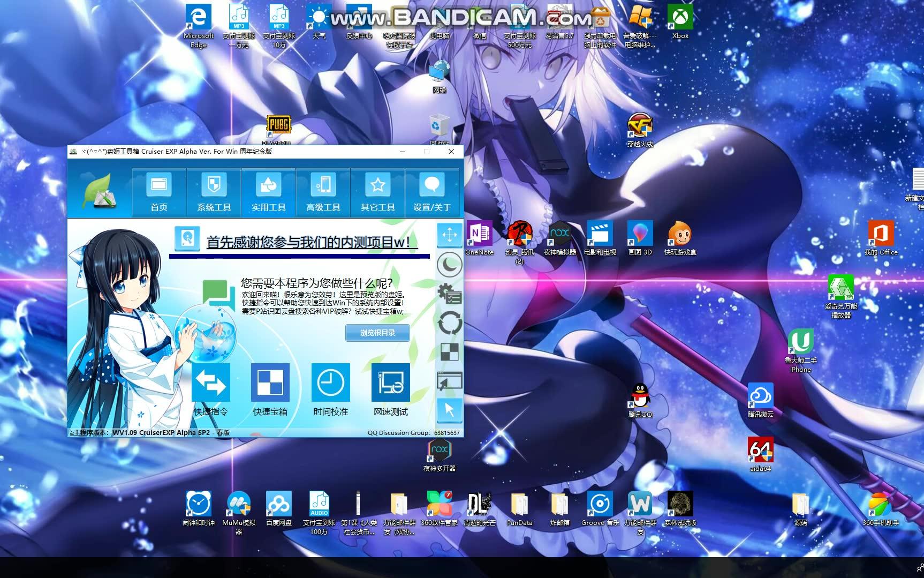
Task: Select the 网络 network desktop icon
Action: [x=440, y=77]
